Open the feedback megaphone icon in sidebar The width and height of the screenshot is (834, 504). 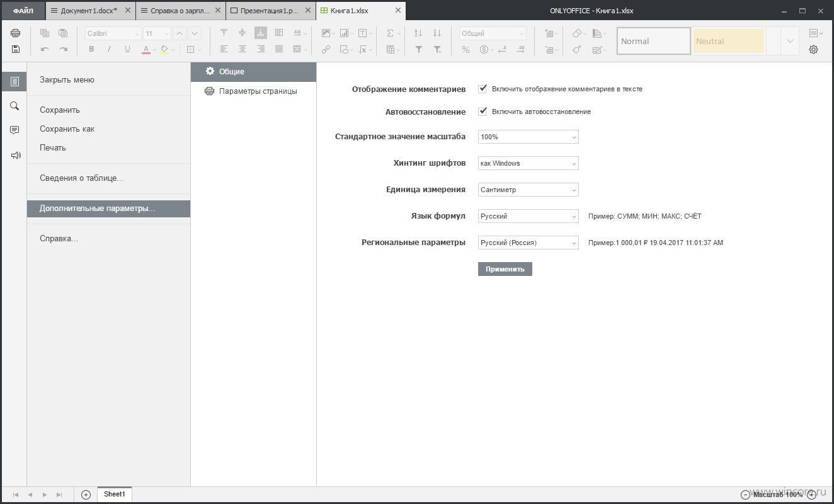[x=14, y=155]
